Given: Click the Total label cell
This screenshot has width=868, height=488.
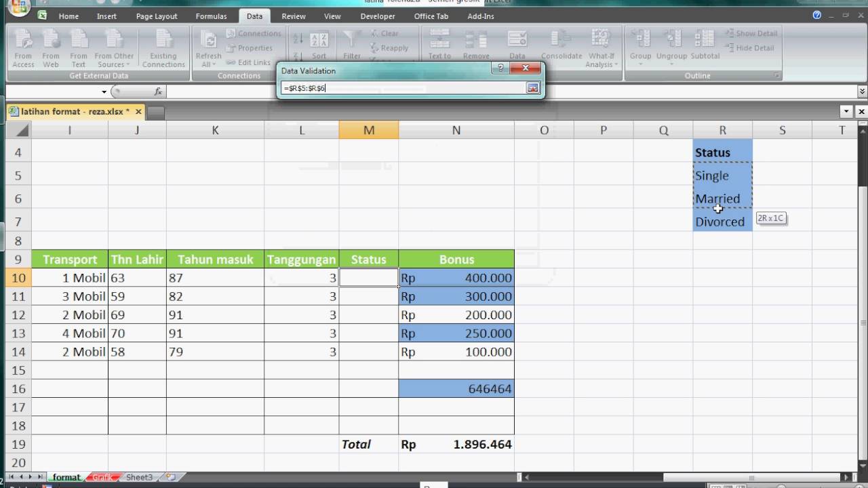Looking at the screenshot, I should click(369, 445).
